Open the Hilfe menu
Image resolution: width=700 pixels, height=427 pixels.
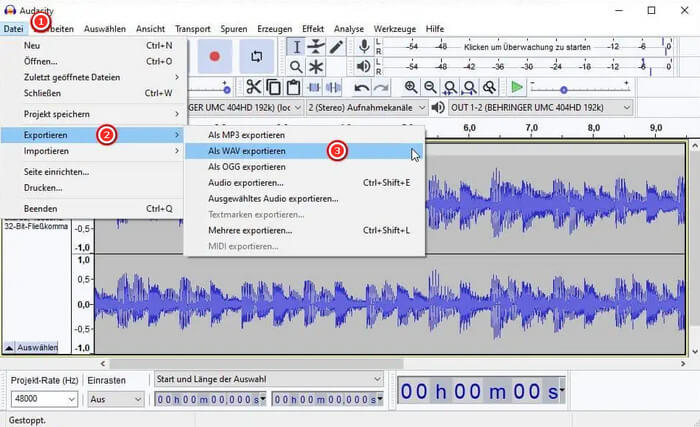pos(435,29)
